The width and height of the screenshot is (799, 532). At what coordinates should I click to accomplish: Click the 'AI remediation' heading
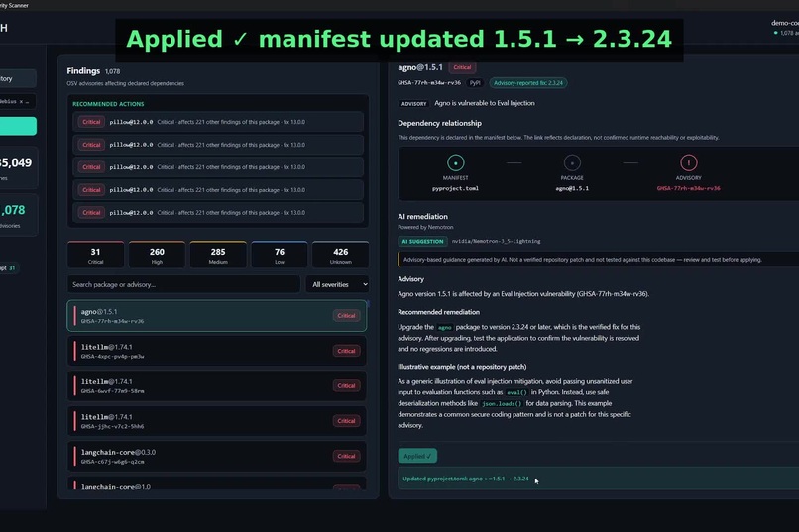423,216
